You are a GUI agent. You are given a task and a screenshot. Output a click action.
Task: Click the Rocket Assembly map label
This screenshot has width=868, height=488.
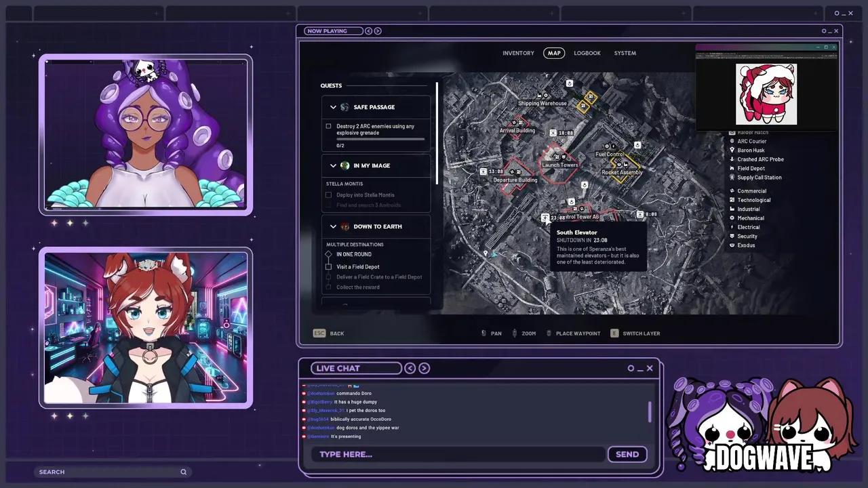pyautogui.click(x=622, y=172)
